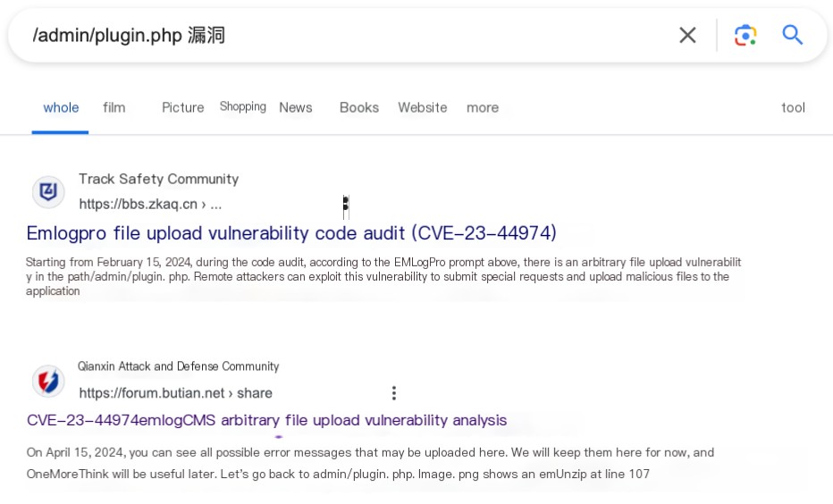This screenshot has width=833, height=504.
Task: Click the https://bbs.zkaq.cn URL breadcrumb
Action: 150,205
